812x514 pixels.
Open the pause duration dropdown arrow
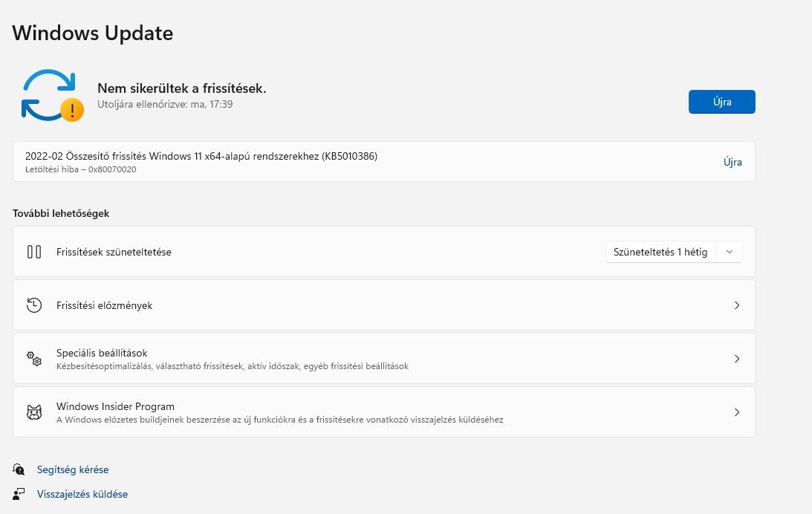(x=729, y=252)
